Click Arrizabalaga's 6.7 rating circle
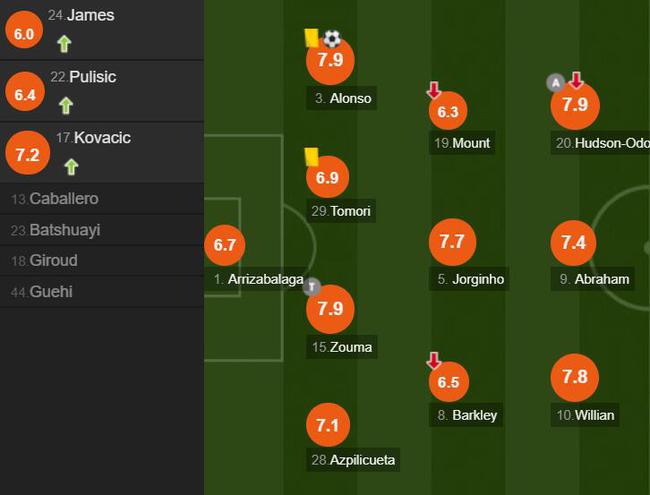Image resolution: width=650 pixels, height=495 pixels. [225, 245]
